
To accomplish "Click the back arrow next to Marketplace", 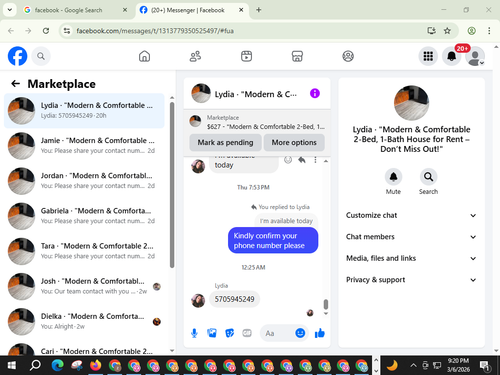I will (x=15, y=83).
